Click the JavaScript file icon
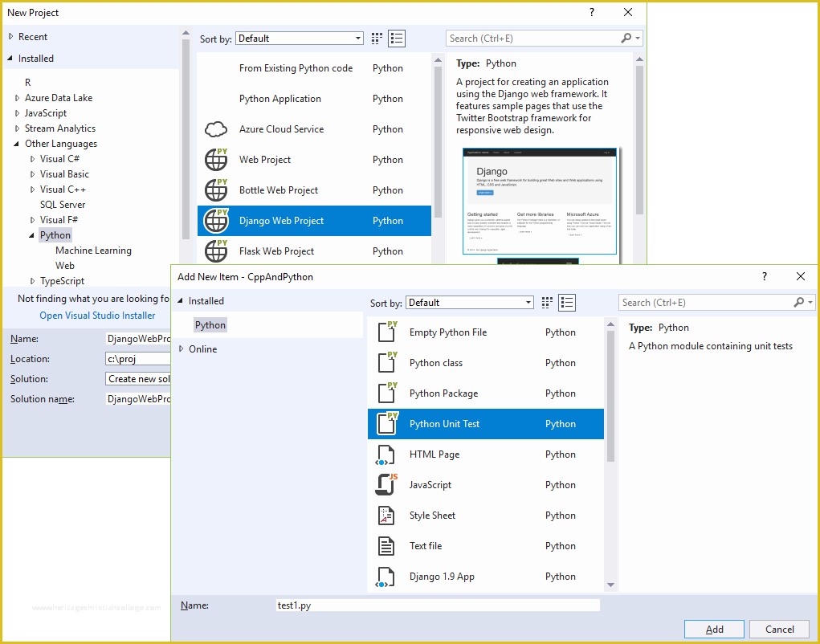The width and height of the screenshot is (820, 644). coord(386,484)
